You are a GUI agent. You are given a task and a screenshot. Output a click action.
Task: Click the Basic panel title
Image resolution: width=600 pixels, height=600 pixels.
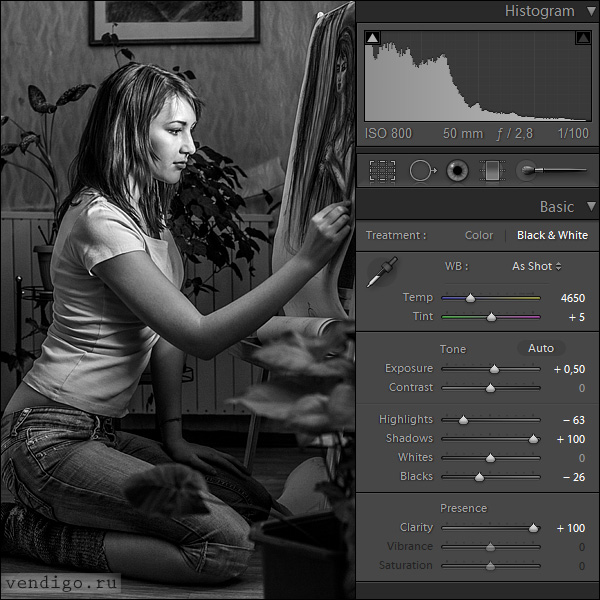click(557, 207)
